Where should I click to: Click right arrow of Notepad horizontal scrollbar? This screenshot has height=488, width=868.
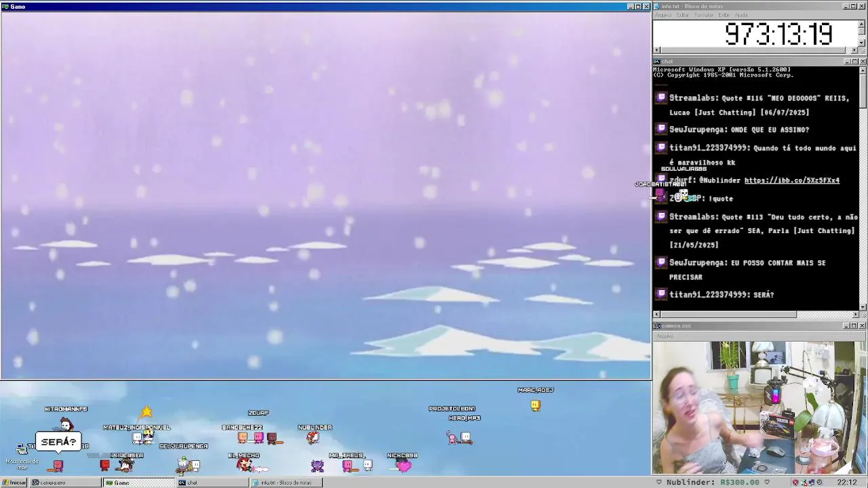pyautogui.click(x=854, y=50)
